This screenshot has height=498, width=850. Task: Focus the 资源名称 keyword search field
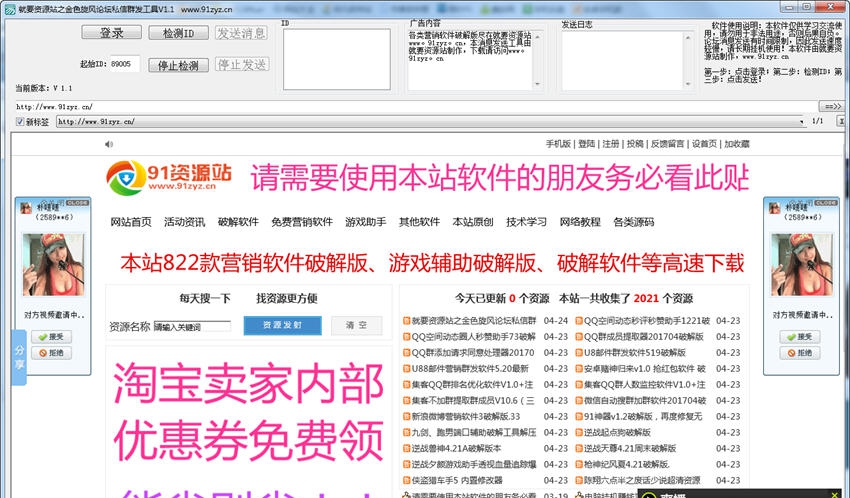pos(192,326)
